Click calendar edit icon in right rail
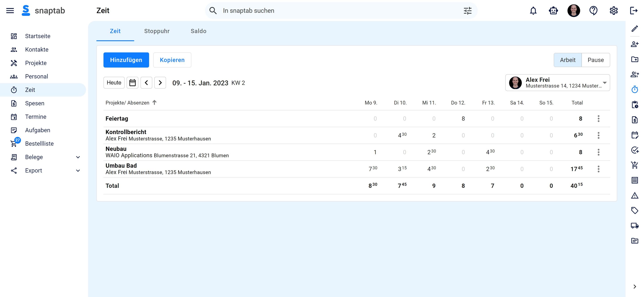This screenshot has height=297, width=644. (x=635, y=135)
